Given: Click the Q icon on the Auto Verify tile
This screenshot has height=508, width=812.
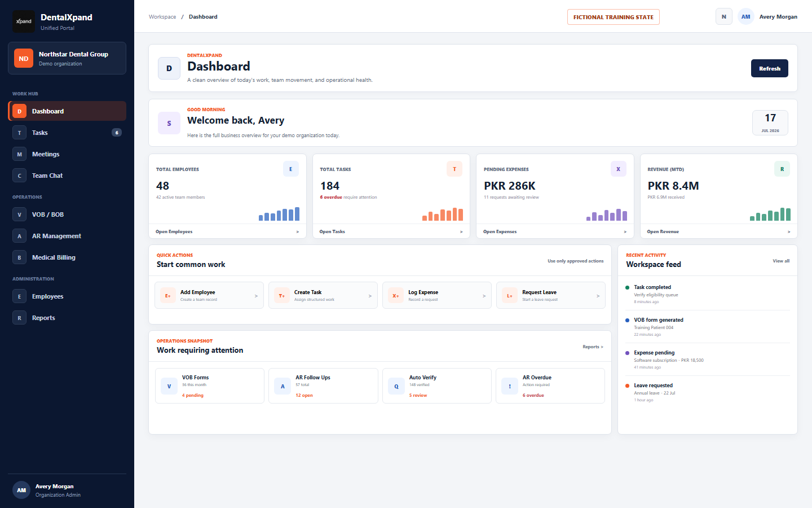Looking at the screenshot, I should click(396, 386).
